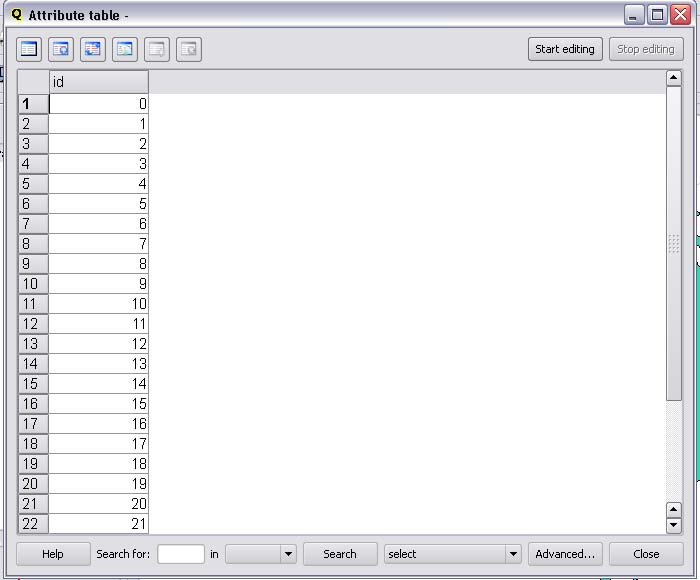Click the greyed-out Delete column icon
The image size is (700, 580).
(x=189, y=49)
